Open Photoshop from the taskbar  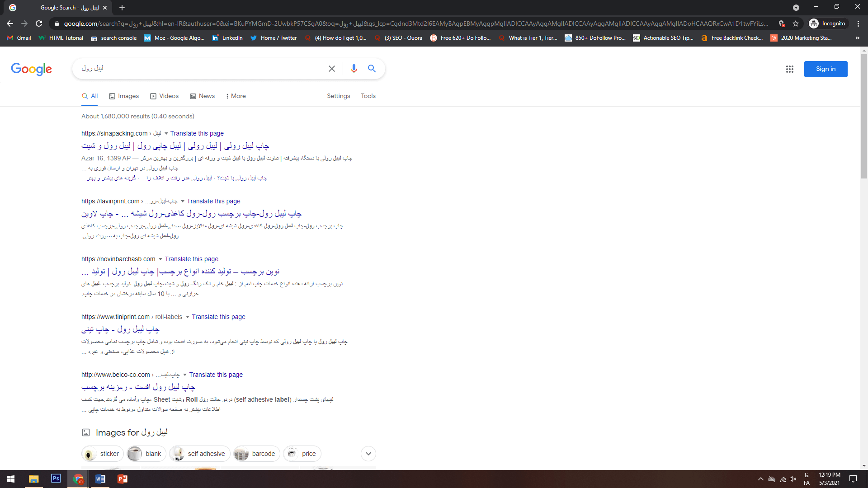[56, 479]
